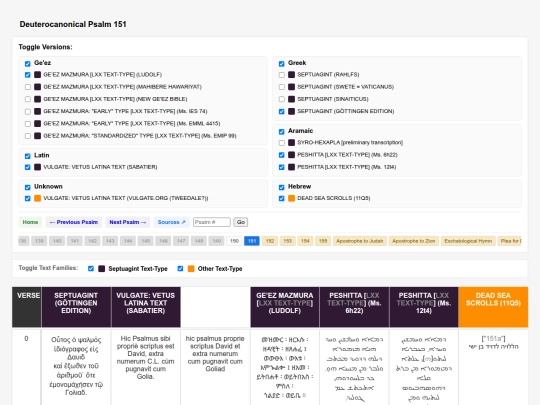Check Ge'ez Mazmura Early type Ms. IES 74

(28, 112)
